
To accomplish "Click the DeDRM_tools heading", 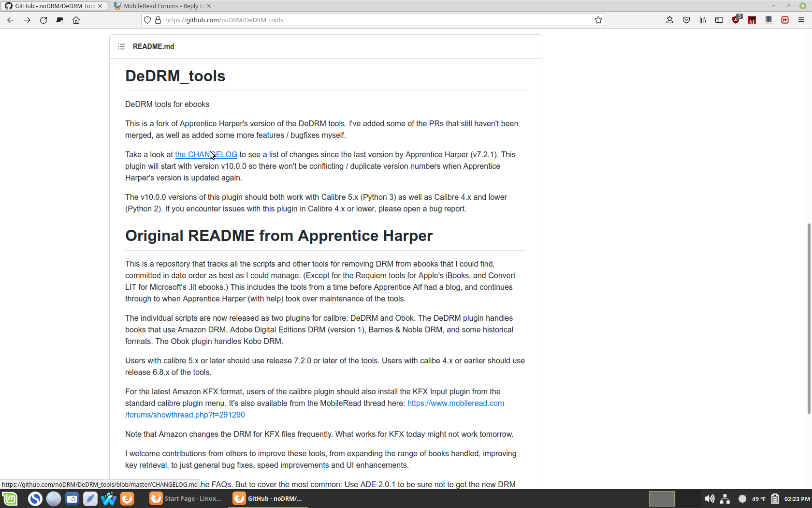I will tap(175, 76).
